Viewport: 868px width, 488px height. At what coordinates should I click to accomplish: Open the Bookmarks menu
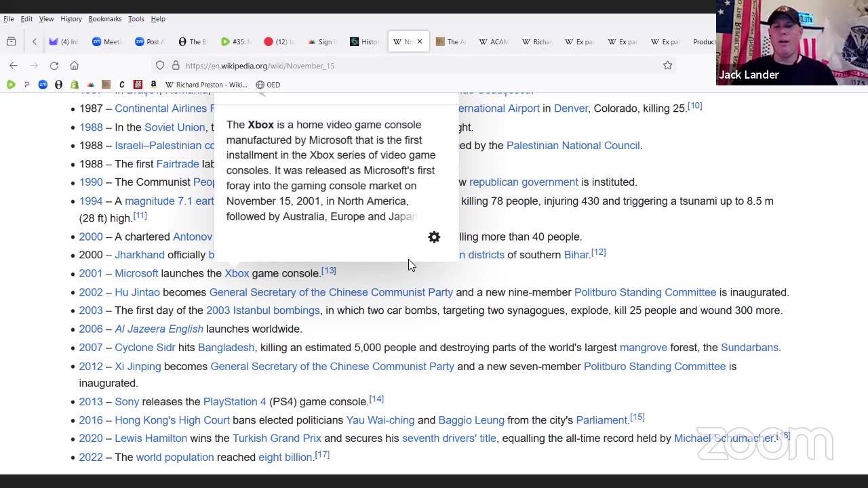click(x=105, y=19)
